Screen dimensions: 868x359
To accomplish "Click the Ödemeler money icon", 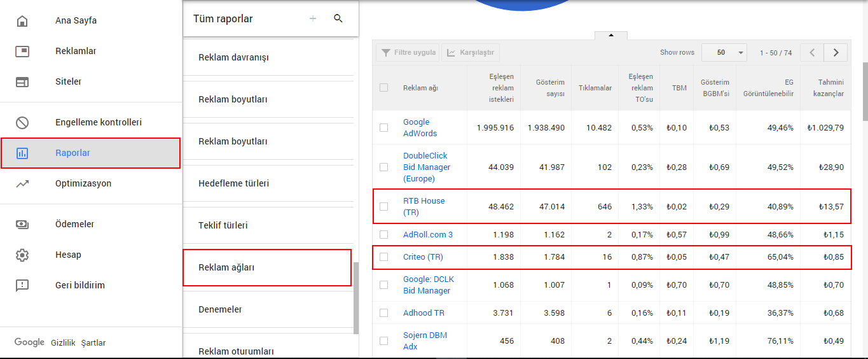I will pyautogui.click(x=22, y=224).
